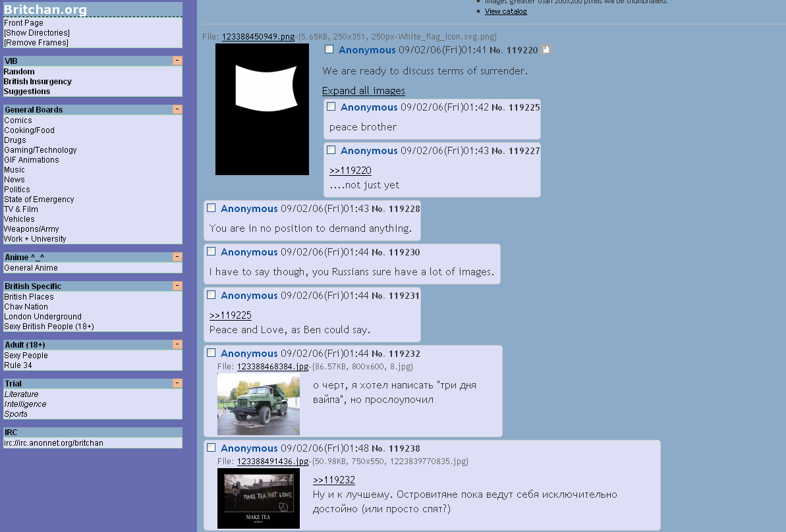786x532 pixels.
Task: Follow the >>119225 quote link
Action: tap(231, 315)
